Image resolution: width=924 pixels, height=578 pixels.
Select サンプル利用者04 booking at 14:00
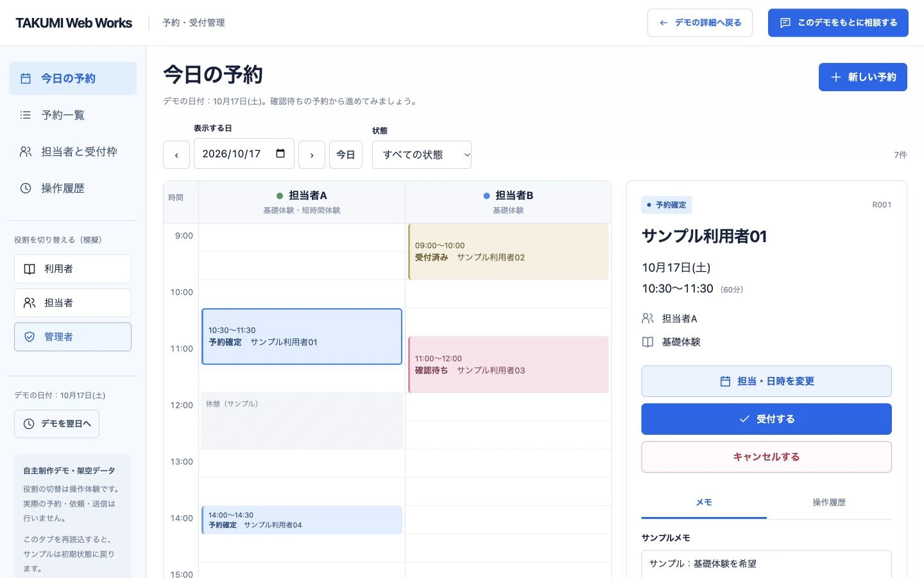(x=302, y=520)
